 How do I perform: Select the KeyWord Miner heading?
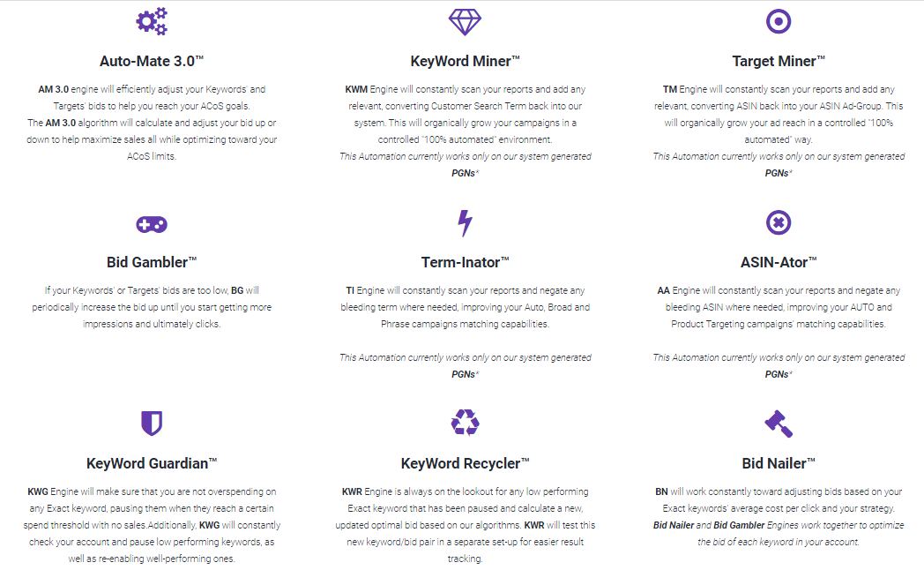465,62
